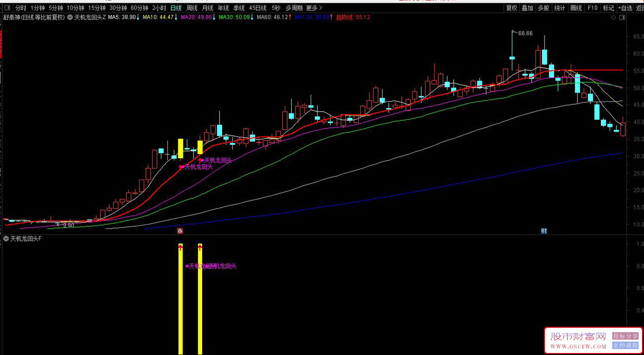Click the 涨 event marker on timeline
Screen dimensions: 644x355
click(180, 231)
